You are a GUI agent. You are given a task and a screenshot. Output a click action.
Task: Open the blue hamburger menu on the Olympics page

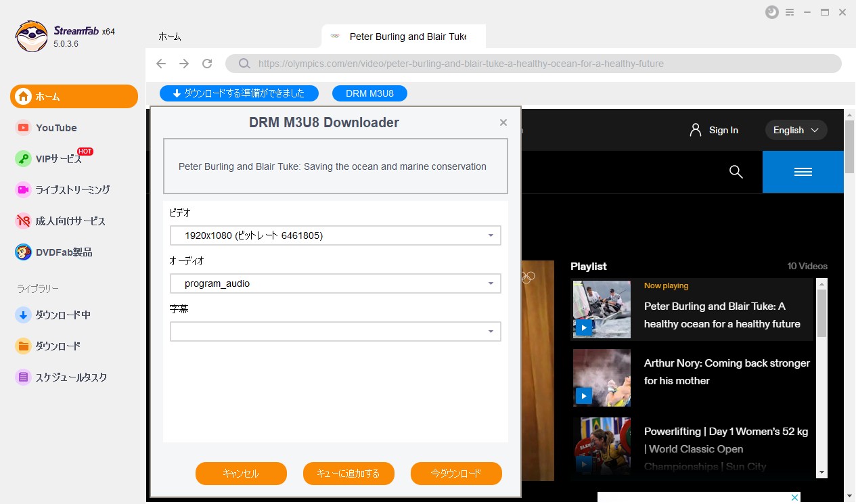(803, 172)
